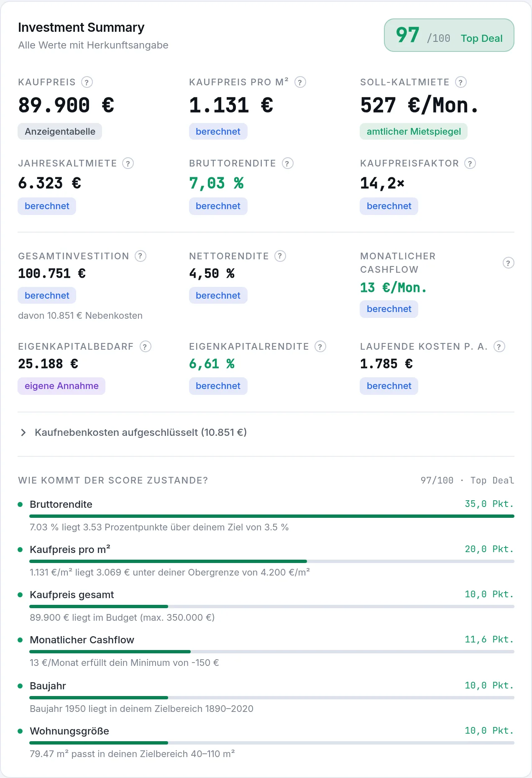
Task: Click the amtlicher Mietspiegel source tag
Action: coord(414,131)
